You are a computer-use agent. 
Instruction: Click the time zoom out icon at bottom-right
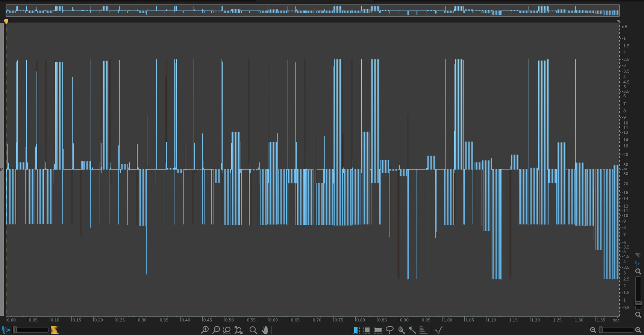pyautogui.click(x=593, y=330)
